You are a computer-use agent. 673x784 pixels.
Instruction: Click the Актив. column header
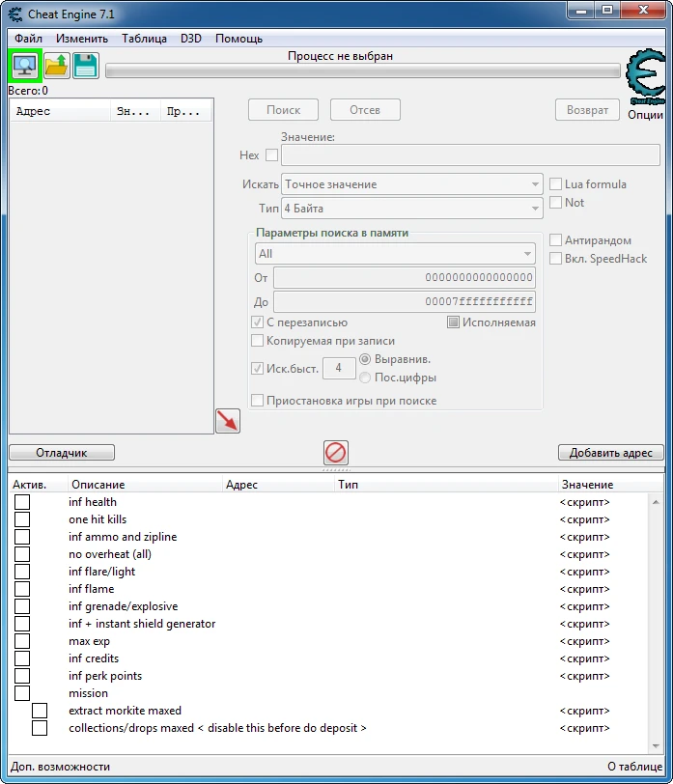[39, 485]
